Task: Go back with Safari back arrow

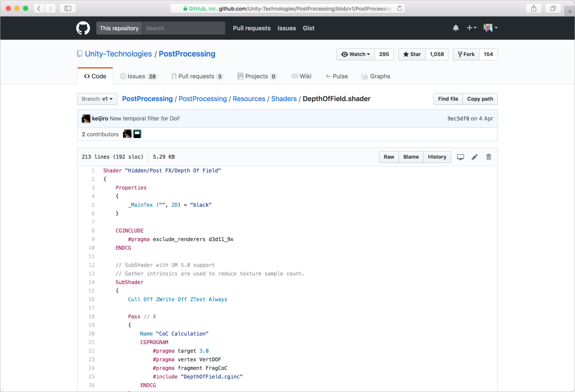Action: tap(39, 8)
